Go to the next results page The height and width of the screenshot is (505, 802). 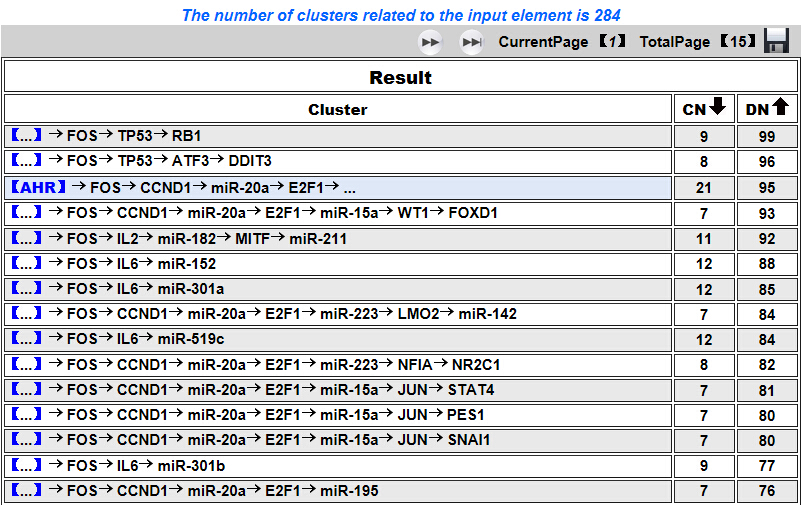[430, 42]
